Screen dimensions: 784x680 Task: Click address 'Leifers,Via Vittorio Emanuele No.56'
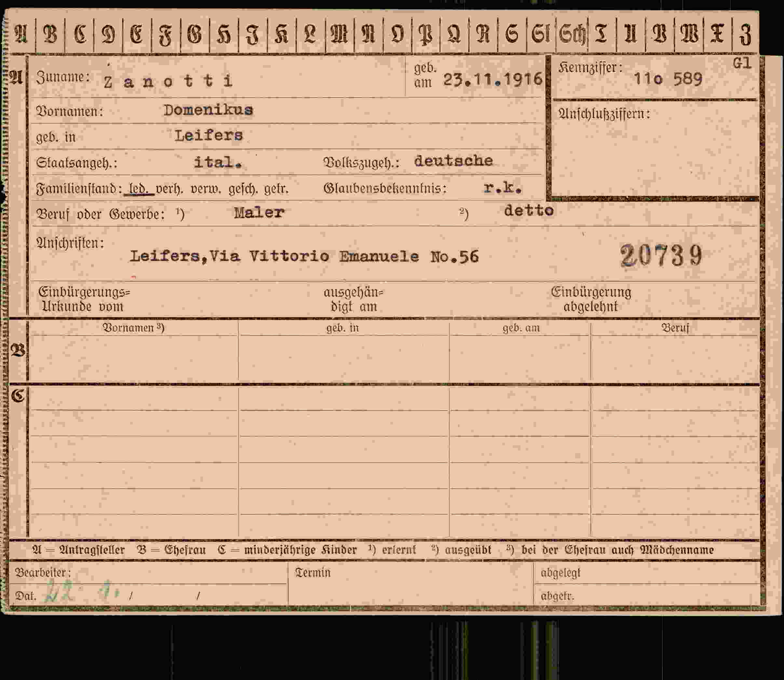click(304, 257)
